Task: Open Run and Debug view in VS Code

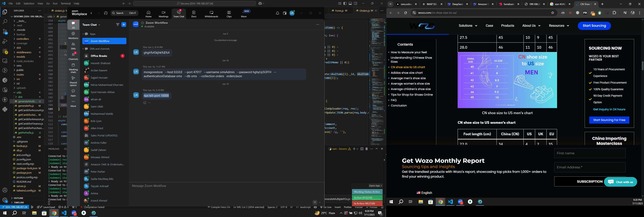Action: (5, 41)
